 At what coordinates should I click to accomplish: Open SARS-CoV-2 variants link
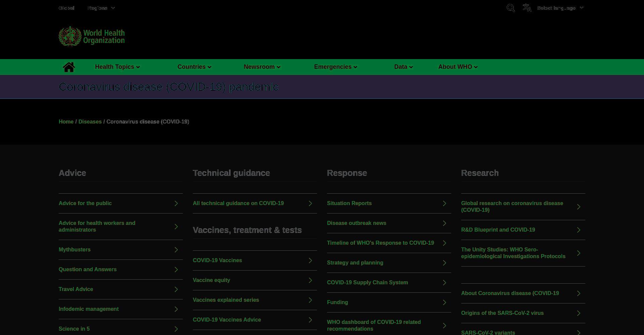[488, 332]
